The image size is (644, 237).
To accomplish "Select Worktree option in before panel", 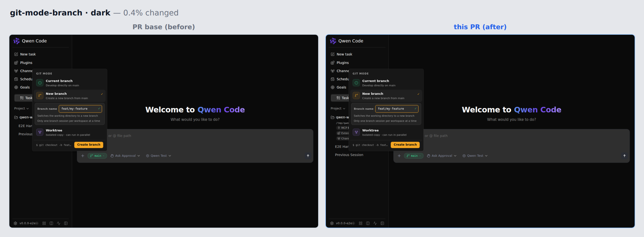I will 70,132.
